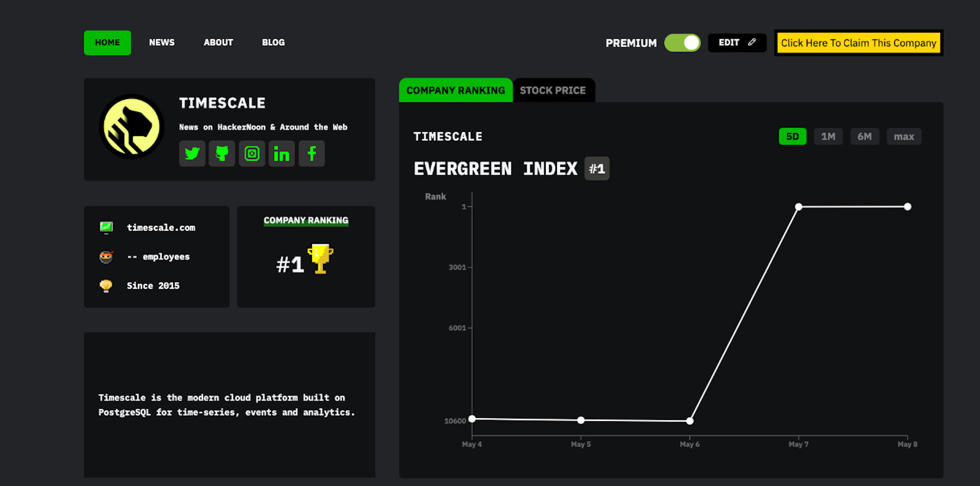Click the ninja face employees icon
980x486 pixels.
[106, 257]
